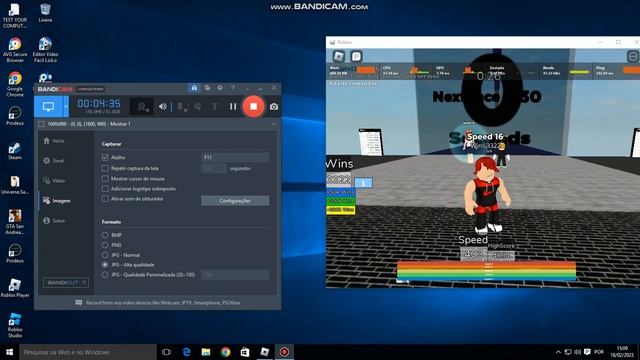Screen dimensions: 640x360
Task: Open the Início tab in Bandicam sidebar
Action: click(x=54, y=140)
